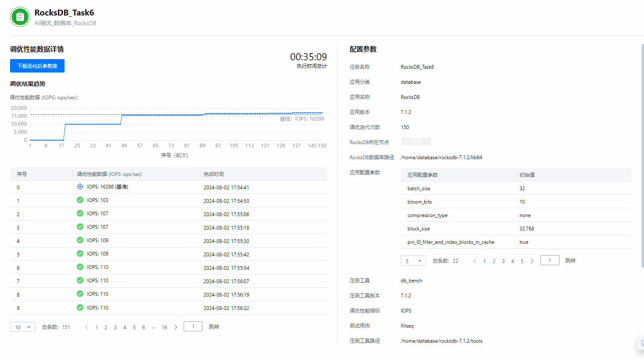Viewport: 644px width, 359px height.
Task: Click the 调优结果趋势 section heading
Action: (28, 84)
